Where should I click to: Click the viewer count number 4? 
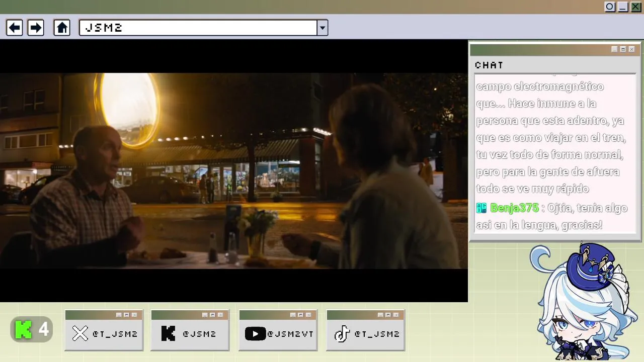44,330
